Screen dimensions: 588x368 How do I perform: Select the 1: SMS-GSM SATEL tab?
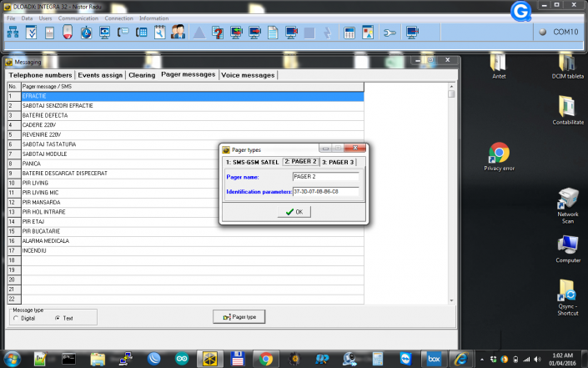(x=252, y=162)
